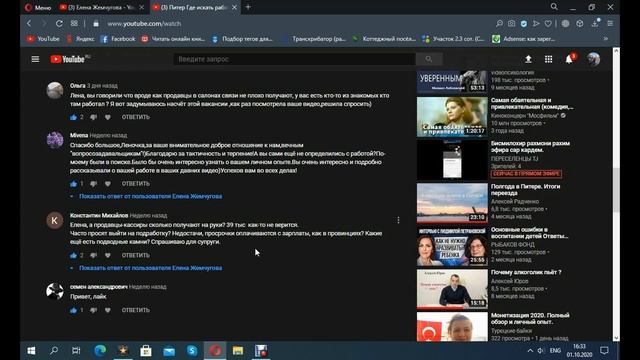Like семен александрович's comment
The image size is (640, 360).
click(x=73, y=310)
